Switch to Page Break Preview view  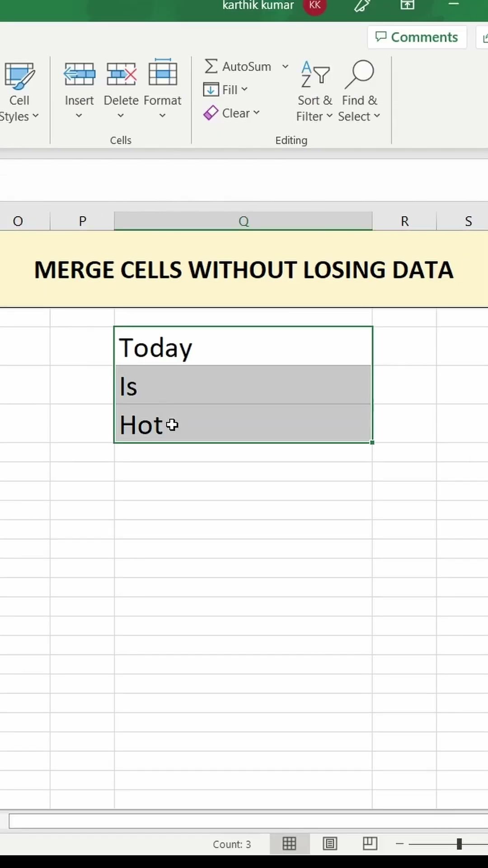370,844
